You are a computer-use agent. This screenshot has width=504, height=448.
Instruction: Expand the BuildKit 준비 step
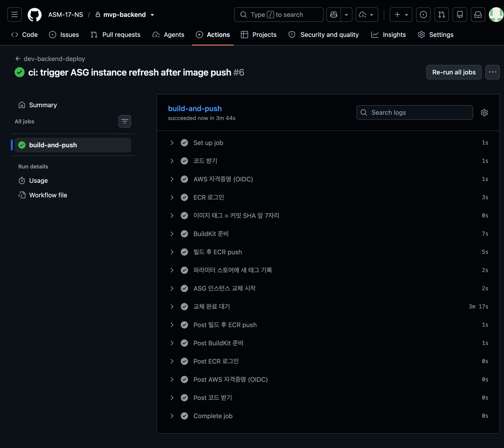tap(328, 234)
